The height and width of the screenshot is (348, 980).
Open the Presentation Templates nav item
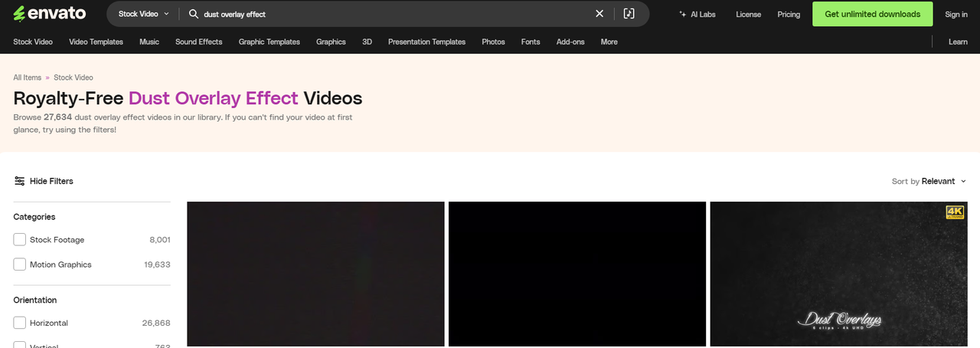(426, 42)
